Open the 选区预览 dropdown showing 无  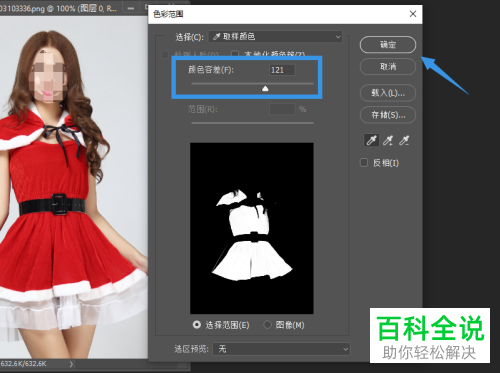point(281,349)
